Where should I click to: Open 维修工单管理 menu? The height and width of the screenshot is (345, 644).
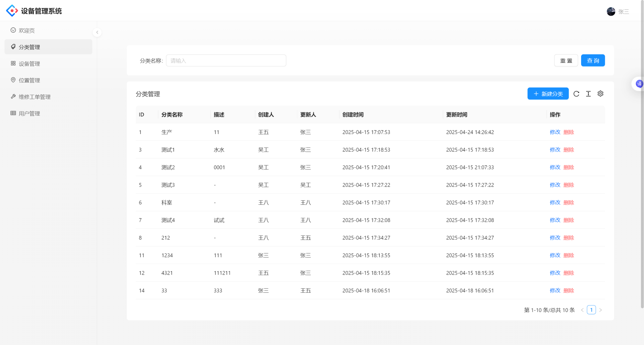coord(34,97)
